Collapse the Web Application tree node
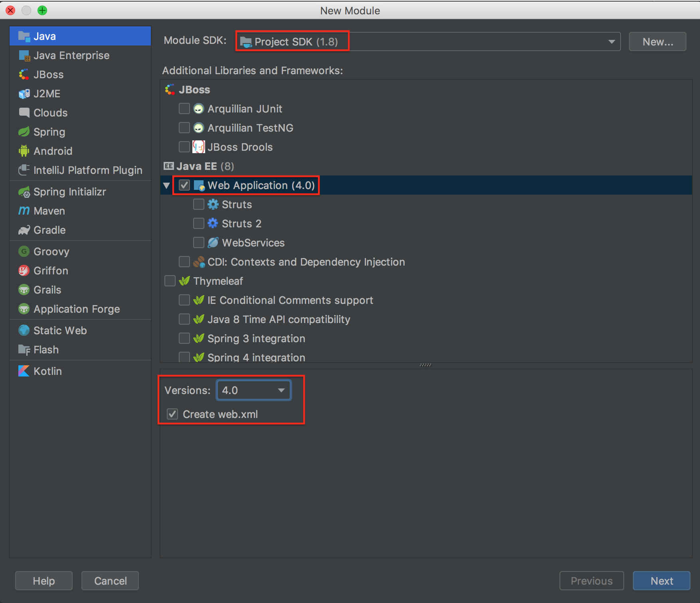The image size is (700, 603). (x=166, y=185)
